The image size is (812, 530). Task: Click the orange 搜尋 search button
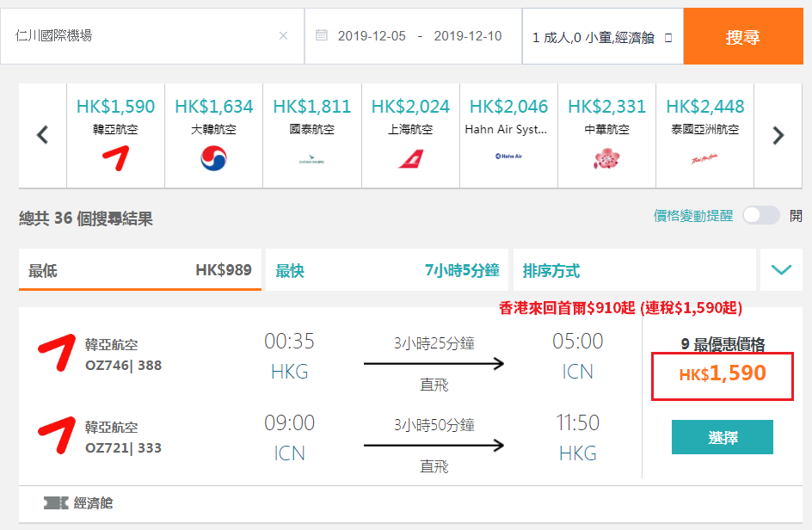pyautogui.click(x=743, y=37)
